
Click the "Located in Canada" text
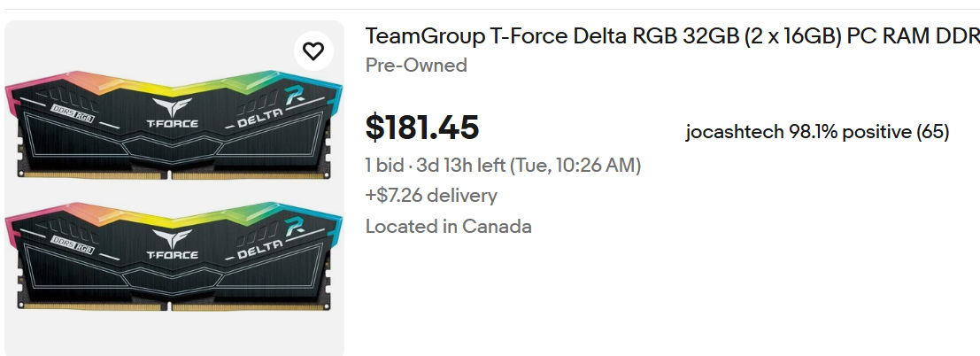click(449, 226)
